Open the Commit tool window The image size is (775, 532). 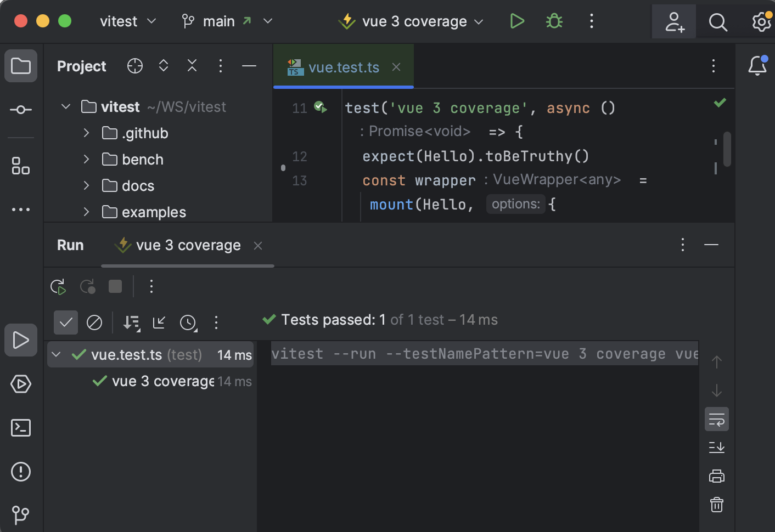(20, 110)
